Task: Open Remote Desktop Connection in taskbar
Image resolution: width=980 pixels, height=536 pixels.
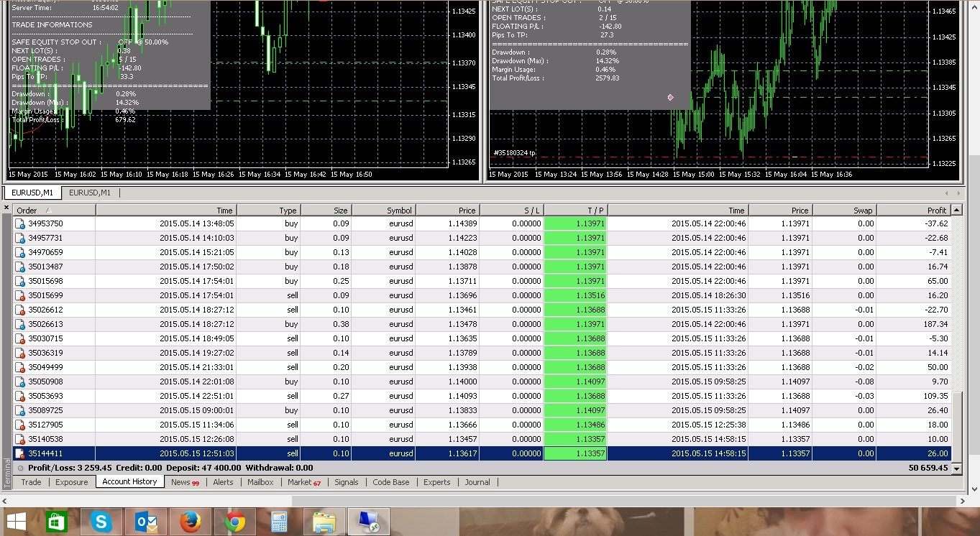Action: coord(369,522)
